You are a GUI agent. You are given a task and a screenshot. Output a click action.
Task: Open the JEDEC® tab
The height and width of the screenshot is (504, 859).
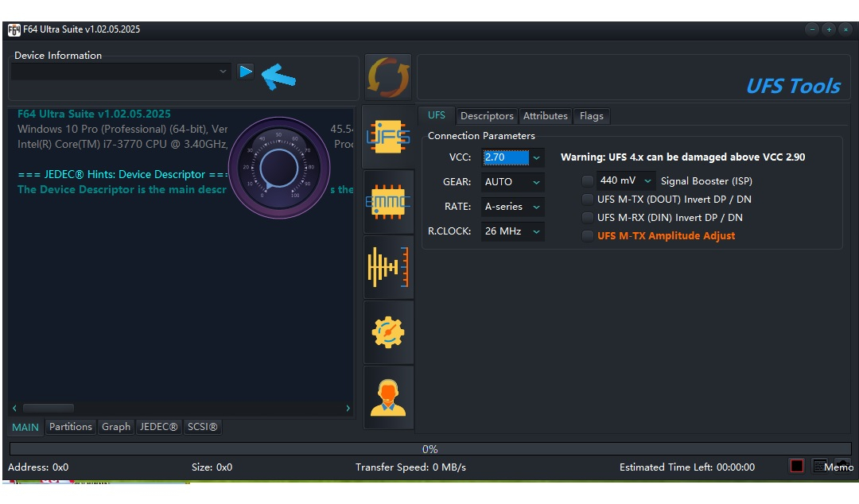point(158,427)
